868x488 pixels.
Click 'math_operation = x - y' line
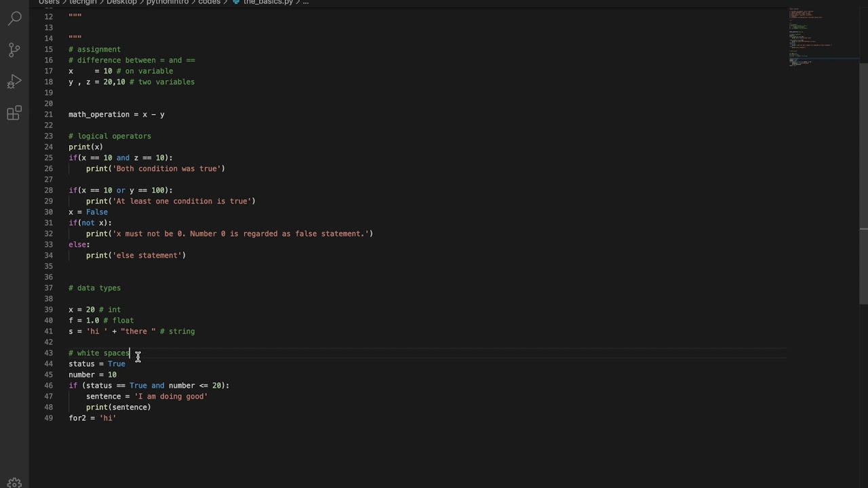tap(117, 115)
